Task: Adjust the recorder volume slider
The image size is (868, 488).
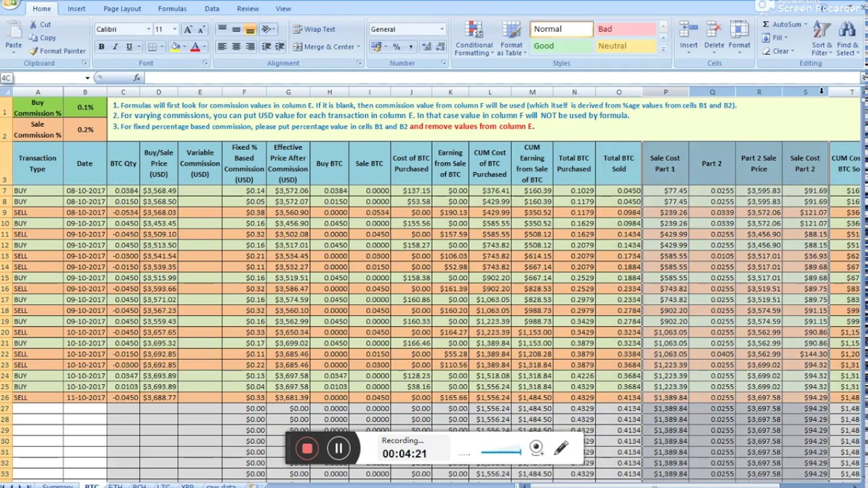Action: (501, 451)
